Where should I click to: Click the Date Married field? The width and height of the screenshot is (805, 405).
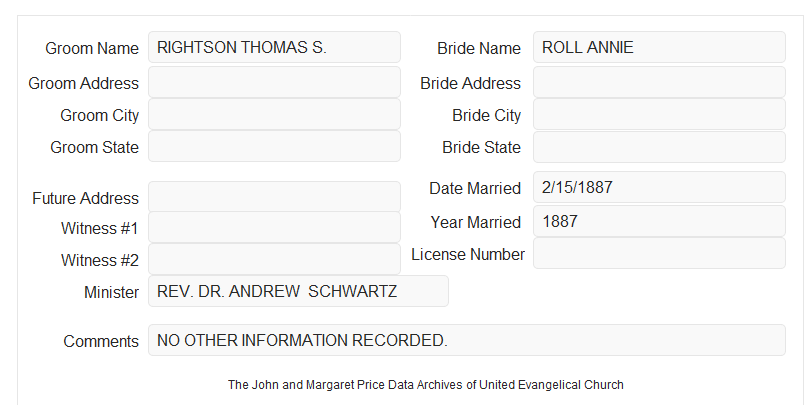(659, 187)
